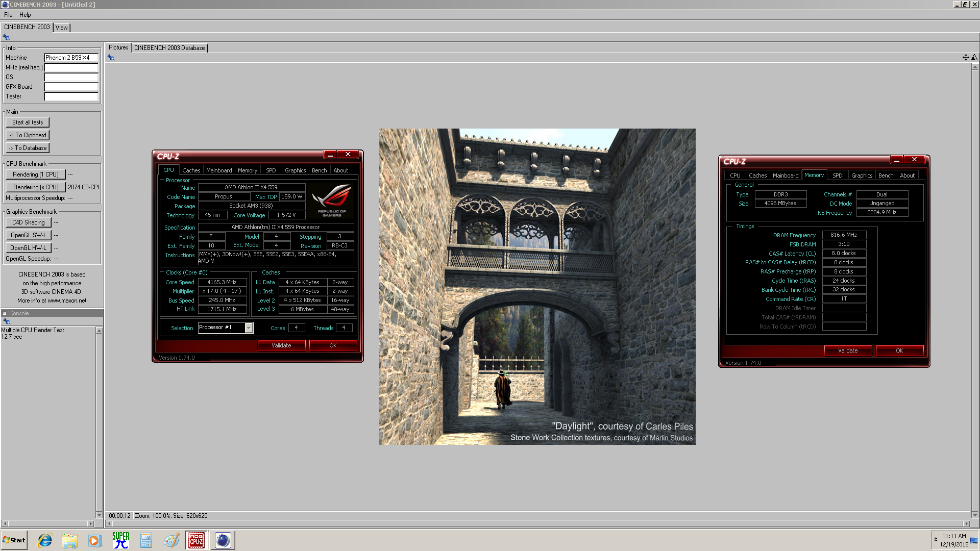Open the Calculator taskbar icon
The height and width of the screenshot is (551, 980).
coord(146,540)
